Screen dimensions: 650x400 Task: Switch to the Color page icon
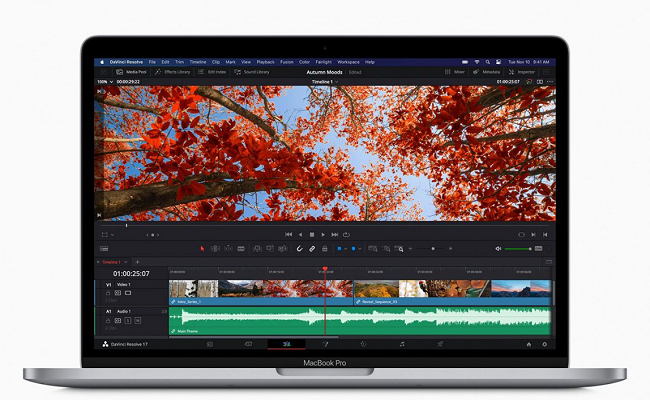coord(363,344)
